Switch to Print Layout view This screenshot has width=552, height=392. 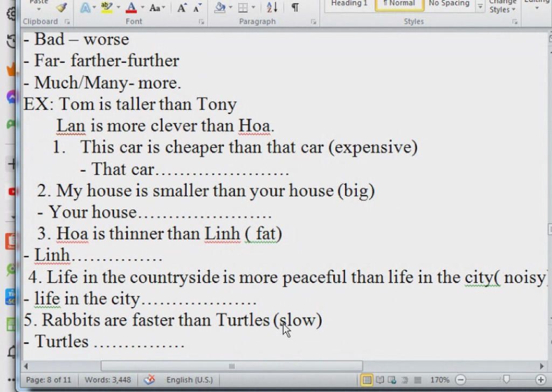click(367, 380)
